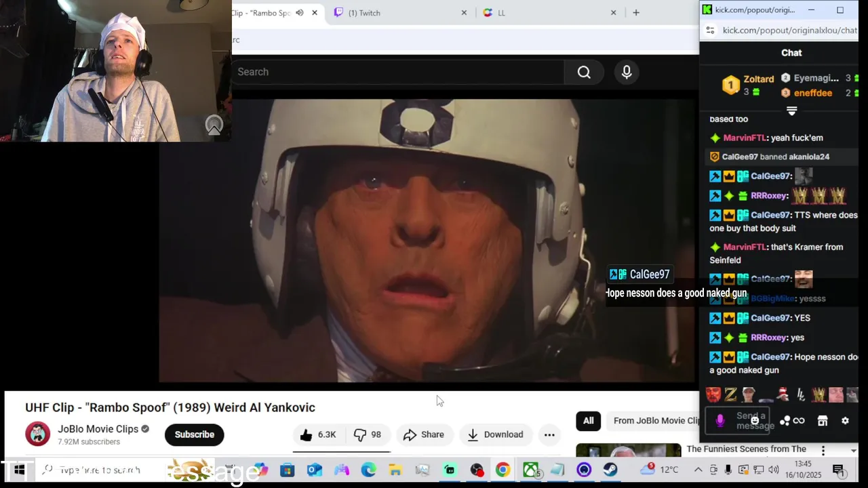Select the gold Z emote in quick emotes
This screenshot has width=868, height=488.
731,395
